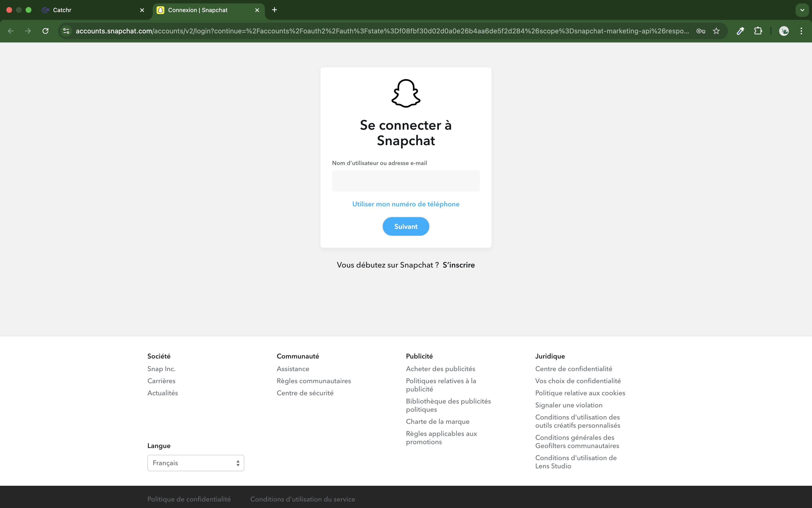Open the saved passwords key icon
Screen dimensions: 812x508
coord(701,31)
